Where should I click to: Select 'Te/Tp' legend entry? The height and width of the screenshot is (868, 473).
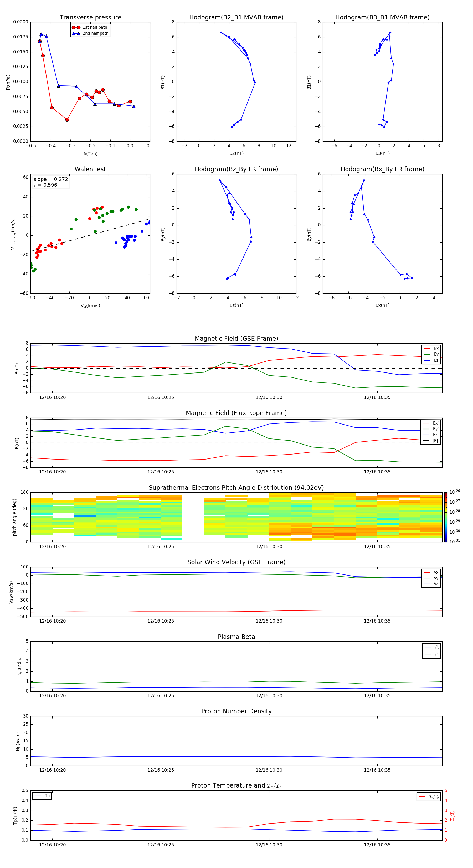429,796
